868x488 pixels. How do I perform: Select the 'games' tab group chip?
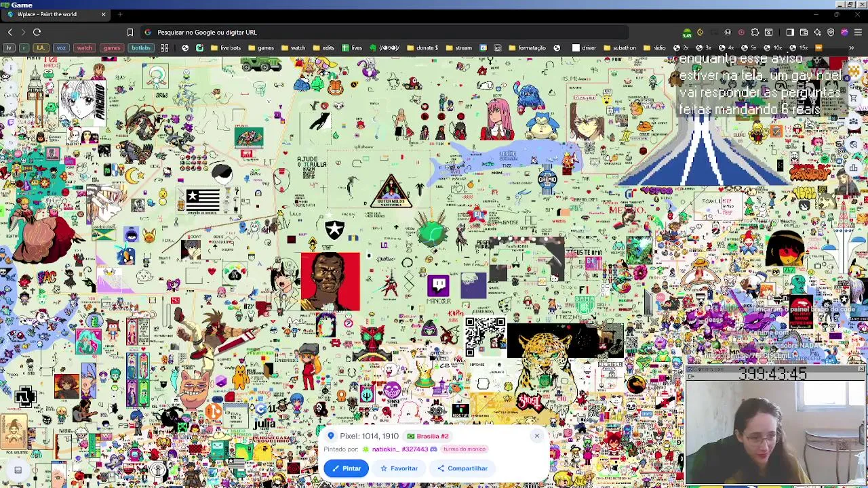(112, 48)
